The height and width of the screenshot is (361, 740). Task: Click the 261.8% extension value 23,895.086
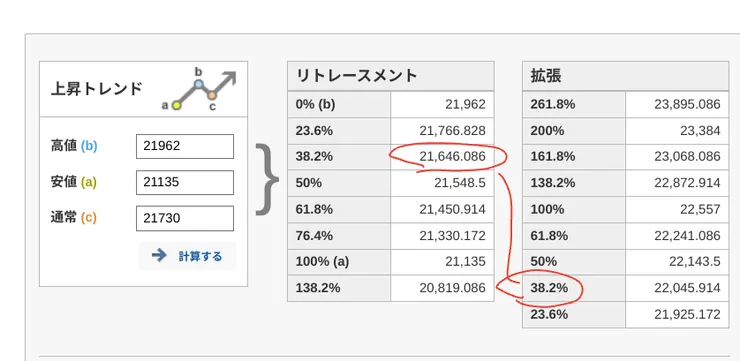[x=687, y=104]
